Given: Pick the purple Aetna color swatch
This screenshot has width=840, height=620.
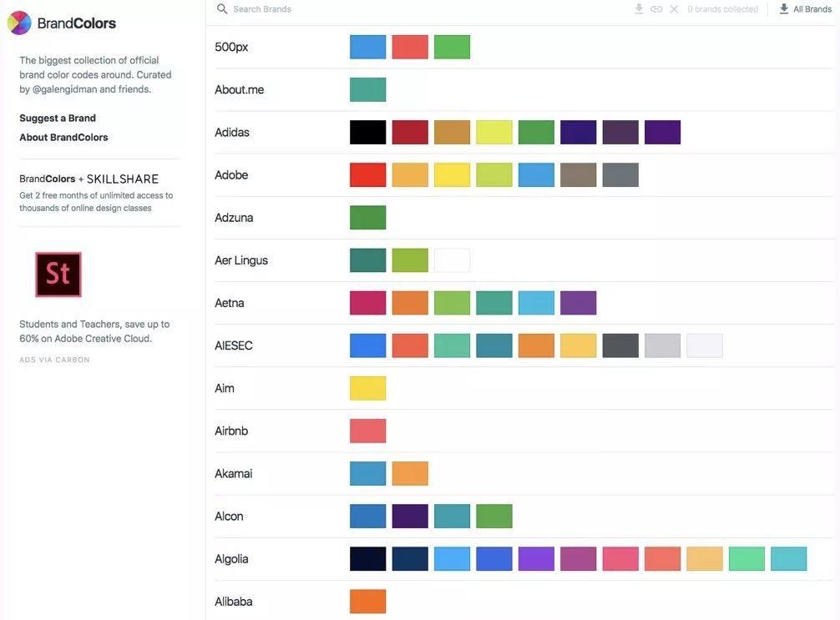Looking at the screenshot, I should [x=579, y=303].
